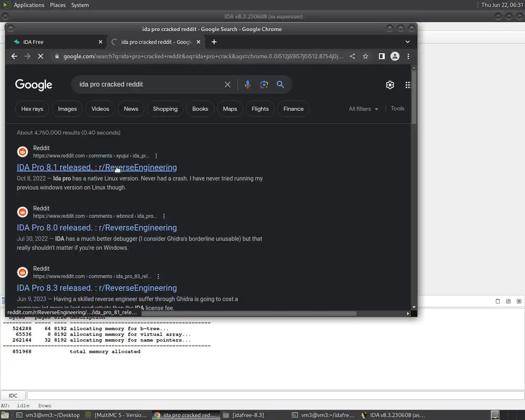Click the show desktop icon in taskbar
This screenshot has width=525, height=420.
click(x=5, y=415)
